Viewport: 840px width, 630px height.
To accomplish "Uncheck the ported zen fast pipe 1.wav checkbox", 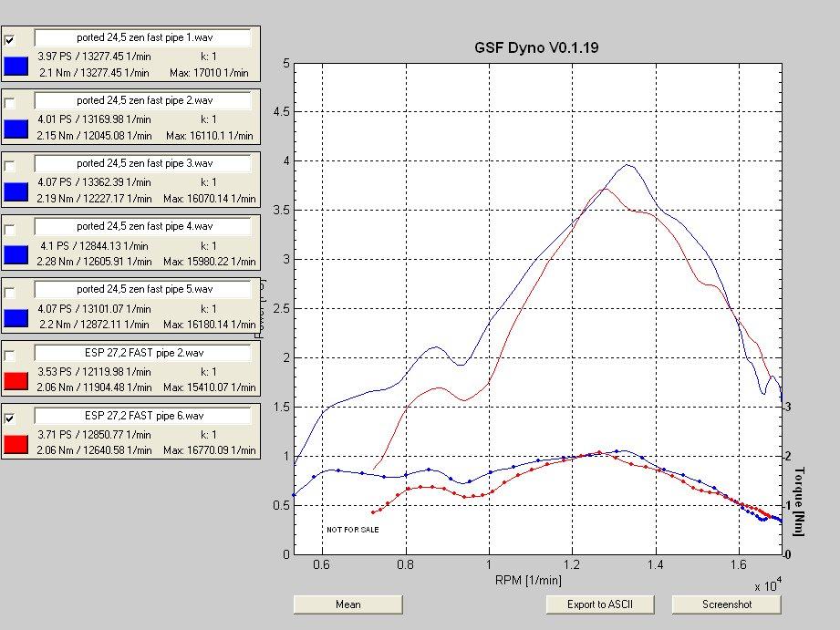I will pyautogui.click(x=10, y=40).
